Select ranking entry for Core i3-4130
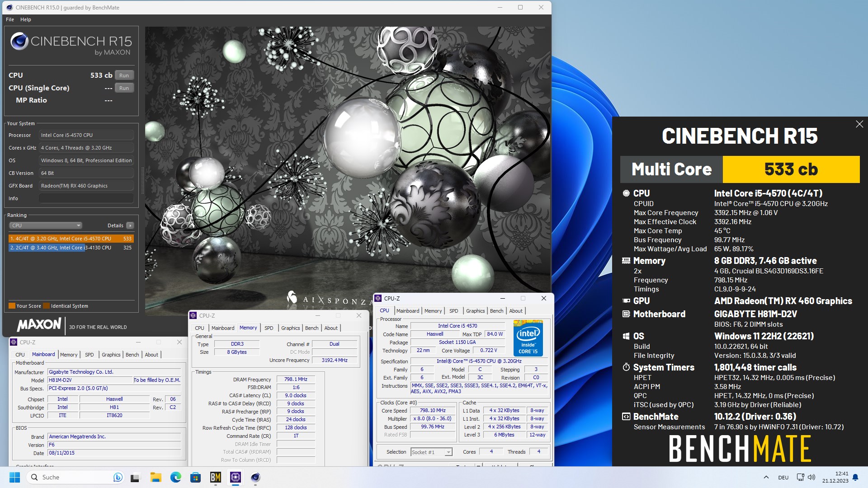This screenshot has height=488, width=868. [x=71, y=248]
